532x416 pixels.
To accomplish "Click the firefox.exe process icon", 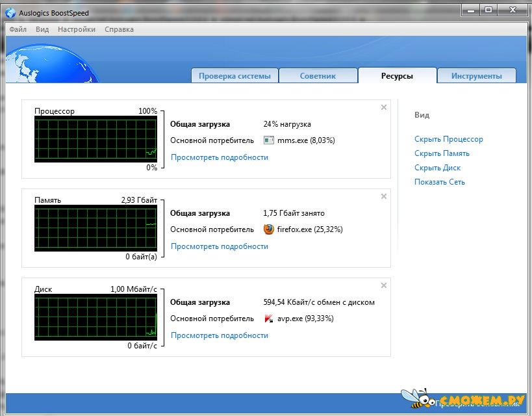I will pyautogui.click(x=269, y=229).
